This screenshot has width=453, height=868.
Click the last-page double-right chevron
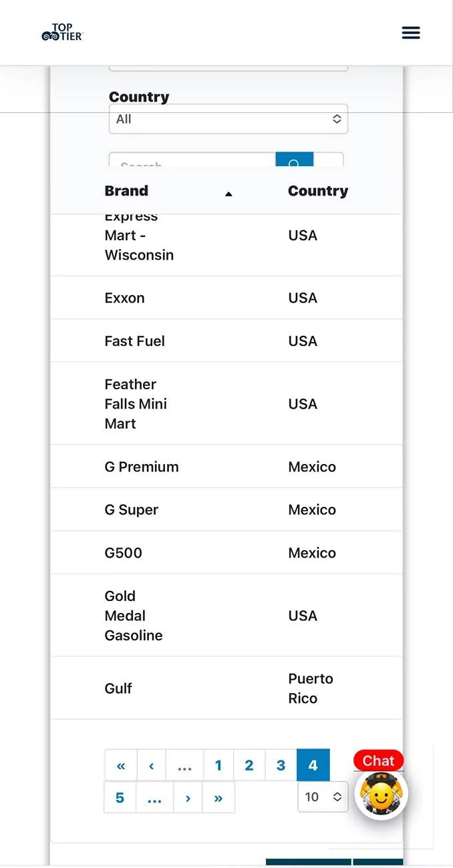[x=218, y=797]
